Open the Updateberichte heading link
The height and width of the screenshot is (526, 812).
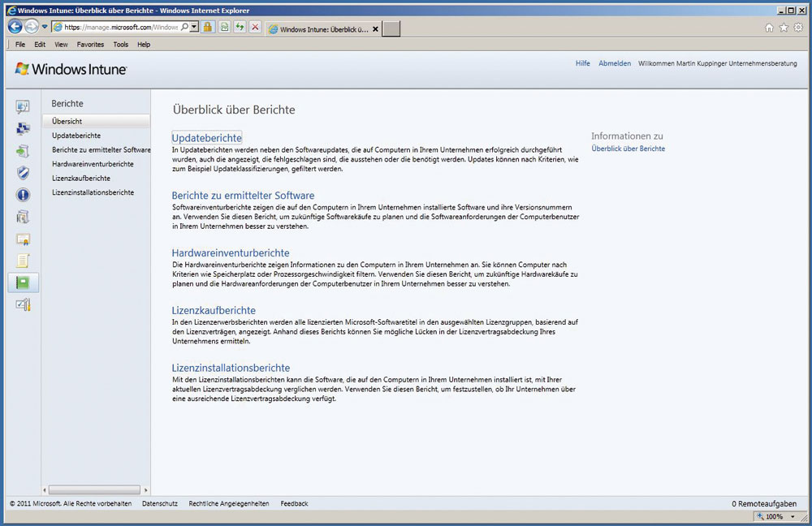206,138
